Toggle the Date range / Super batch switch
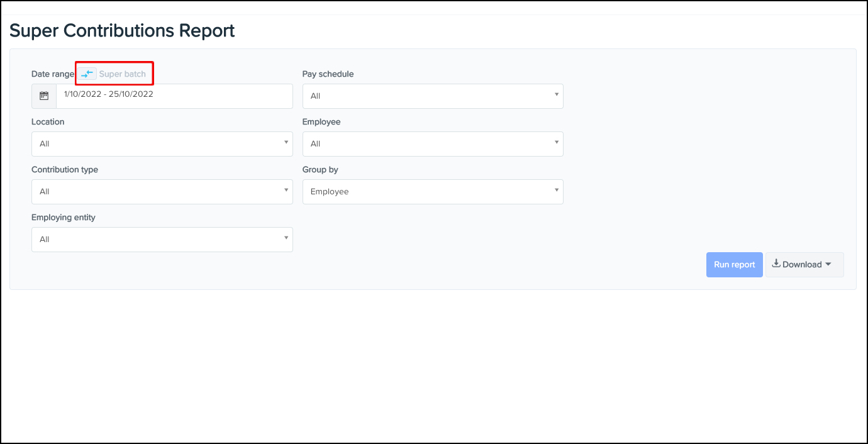Screen dimensions: 868x444 (x=87, y=74)
